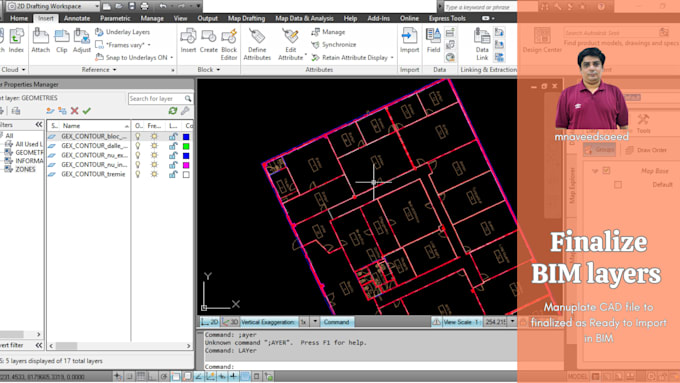Click the Open file folder icon
Viewport: 680px width, 383px height.
pyautogui.click(x=118, y=6)
